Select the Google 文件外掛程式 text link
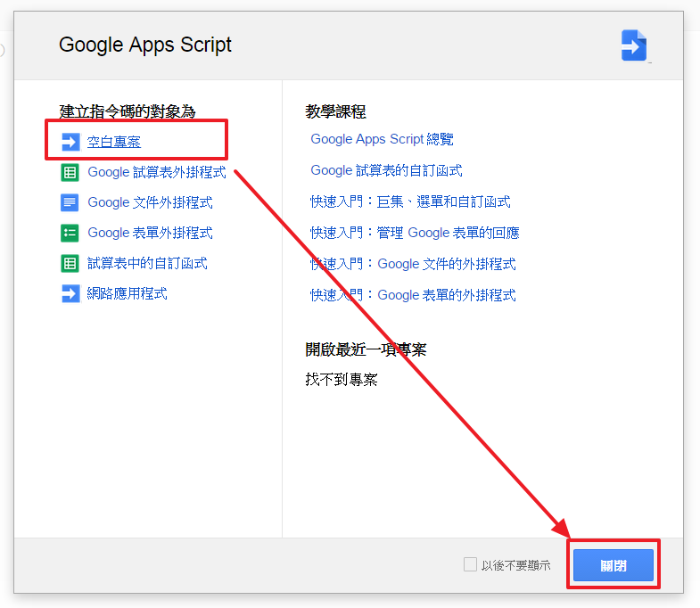 [x=150, y=202]
